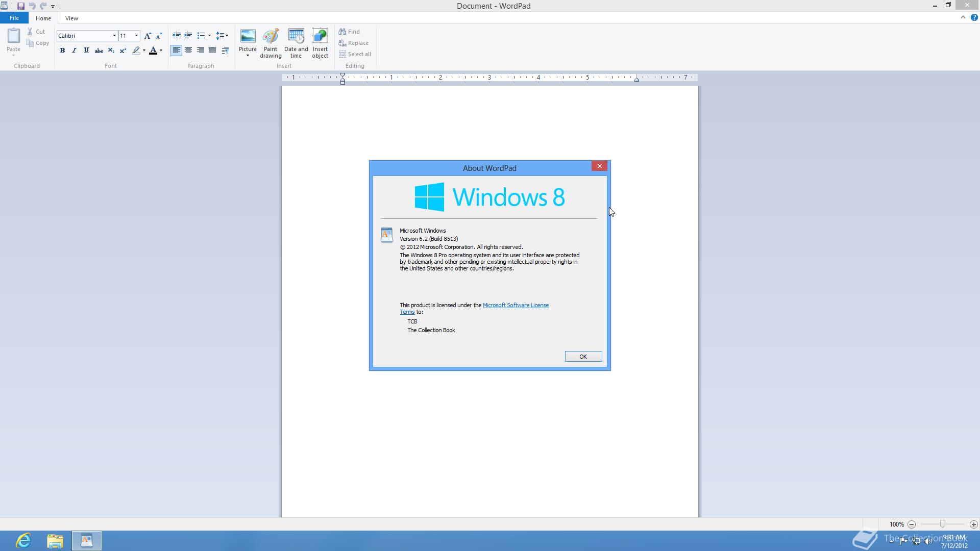
Task: Expand the Paste options arrow
Action: [x=13, y=55]
